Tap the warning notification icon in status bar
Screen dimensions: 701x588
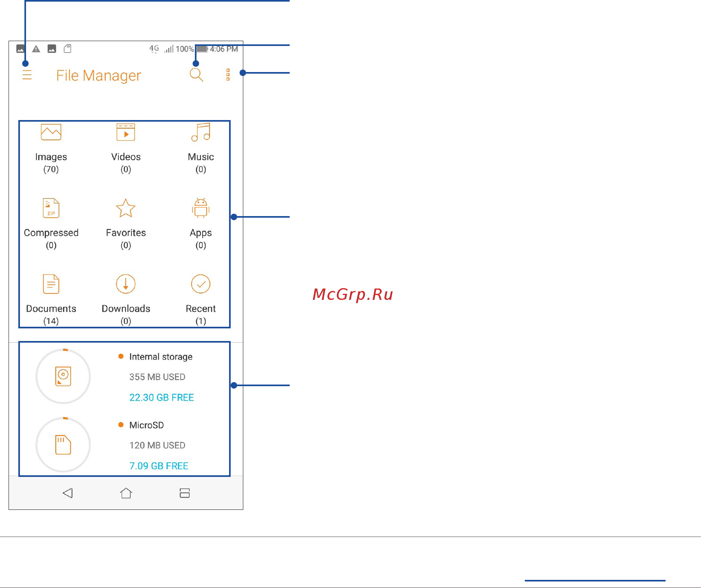[x=36, y=49]
